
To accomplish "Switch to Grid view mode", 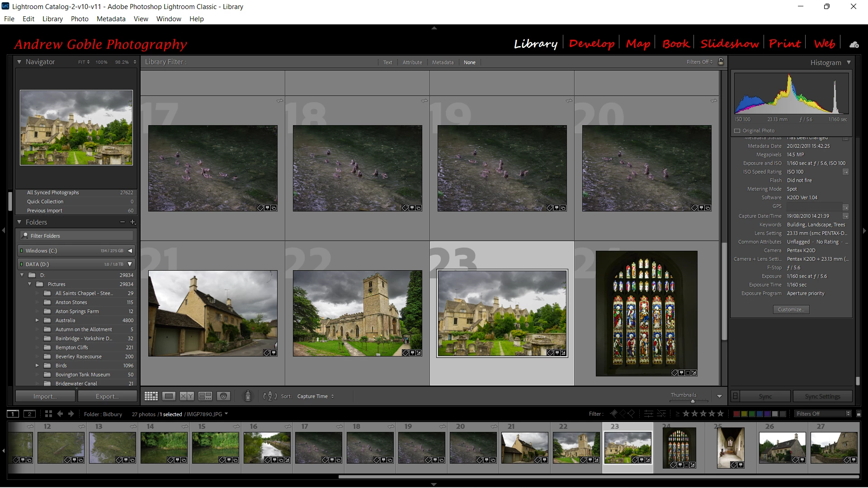I will (151, 396).
